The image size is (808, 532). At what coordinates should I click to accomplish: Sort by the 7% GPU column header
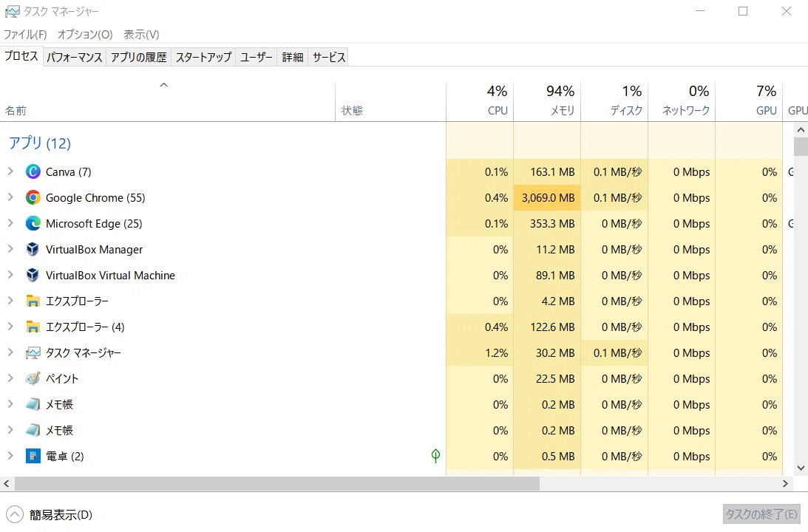(749, 101)
